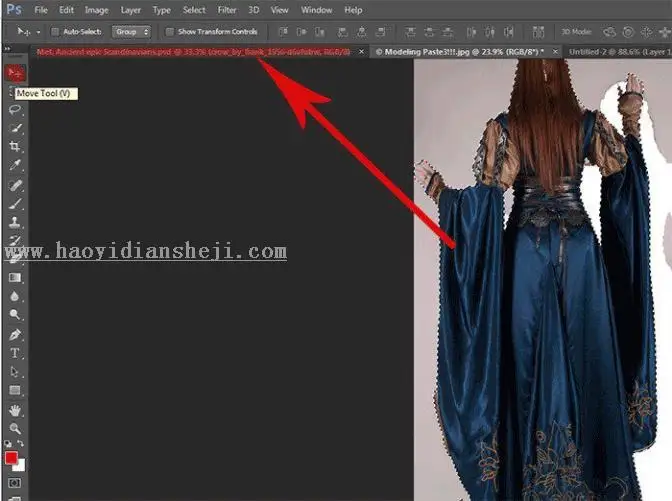The height and width of the screenshot is (501, 672).
Task: Choose 3D Mode roll icon
Action: tap(628, 32)
